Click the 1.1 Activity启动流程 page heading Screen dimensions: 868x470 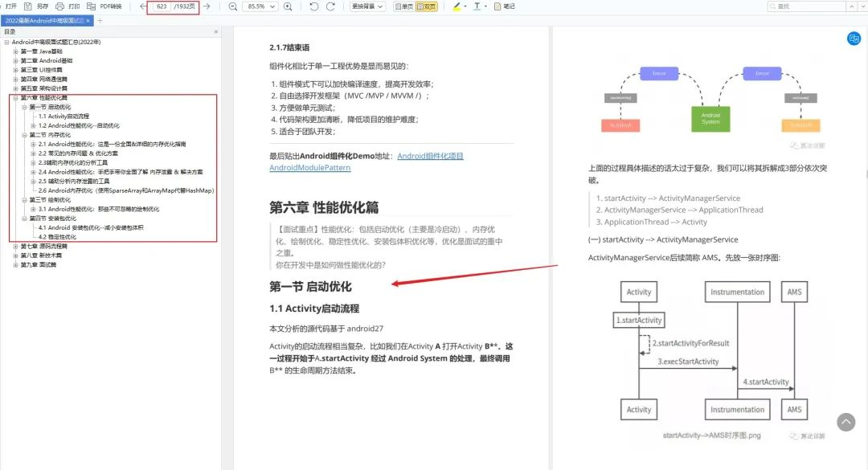314,309
